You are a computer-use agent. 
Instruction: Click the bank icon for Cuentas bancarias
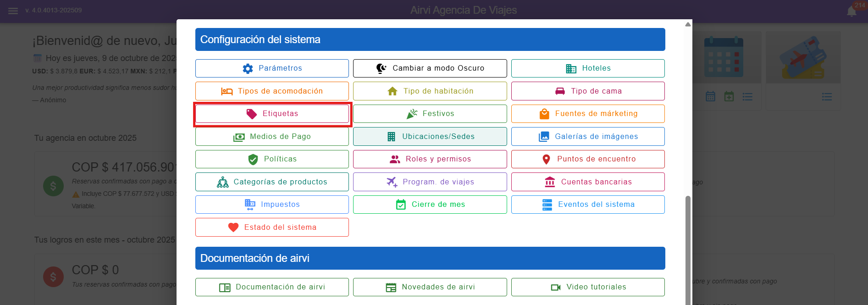click(550, 182)
